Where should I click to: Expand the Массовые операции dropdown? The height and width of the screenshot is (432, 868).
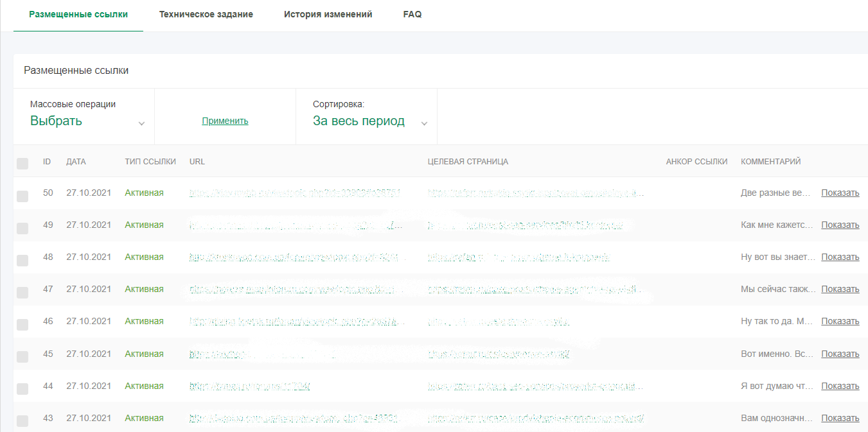[x=87, y=121]
